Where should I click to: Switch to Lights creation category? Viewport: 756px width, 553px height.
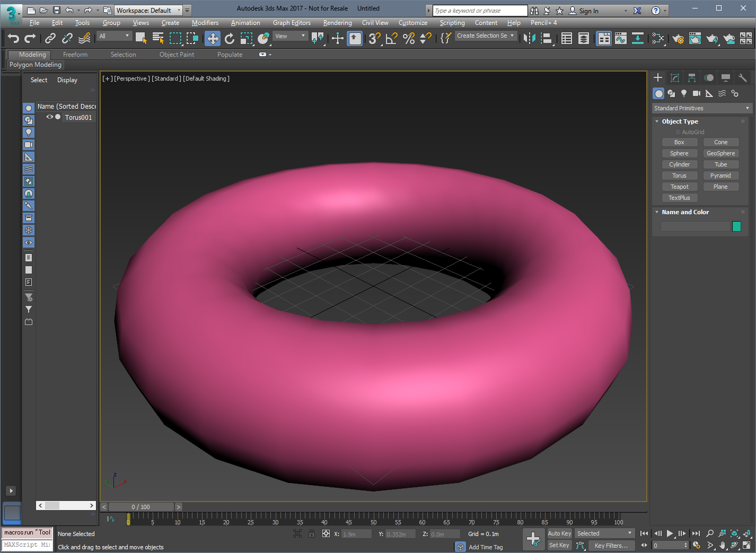684,93
